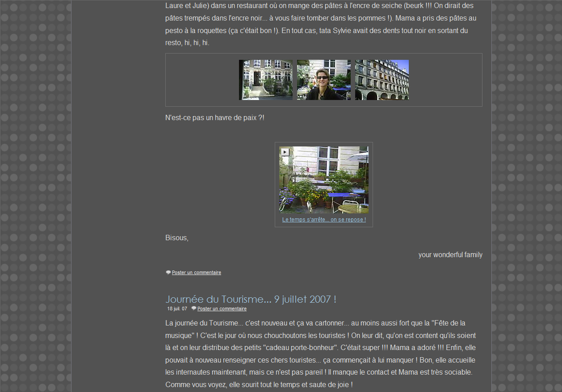The width and height of the screenshot is (562, 392).
Task: Click empty space inside the photo gallery frame
Action: [201, 80]
